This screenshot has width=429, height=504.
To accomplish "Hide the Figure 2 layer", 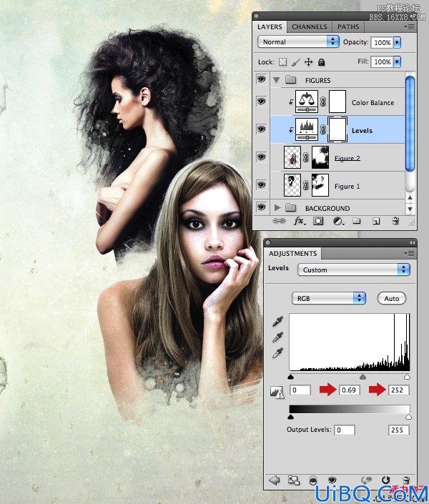I will tap(262, 157).
